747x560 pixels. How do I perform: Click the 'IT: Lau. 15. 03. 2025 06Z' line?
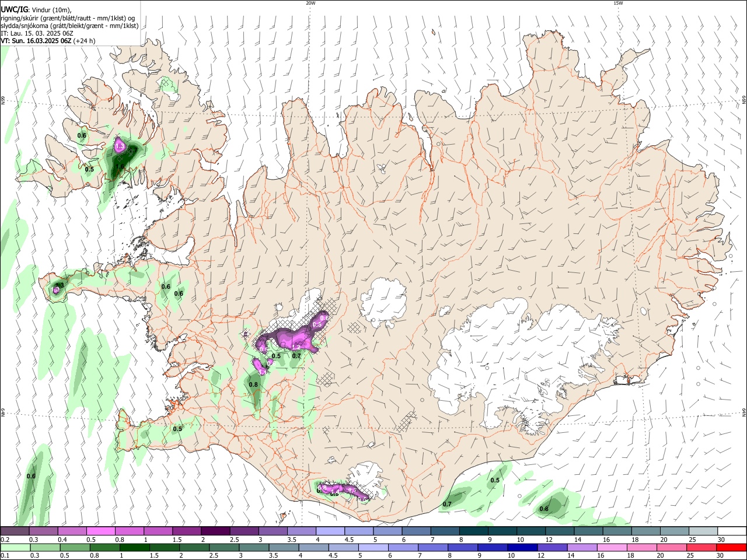pos(37,33)
